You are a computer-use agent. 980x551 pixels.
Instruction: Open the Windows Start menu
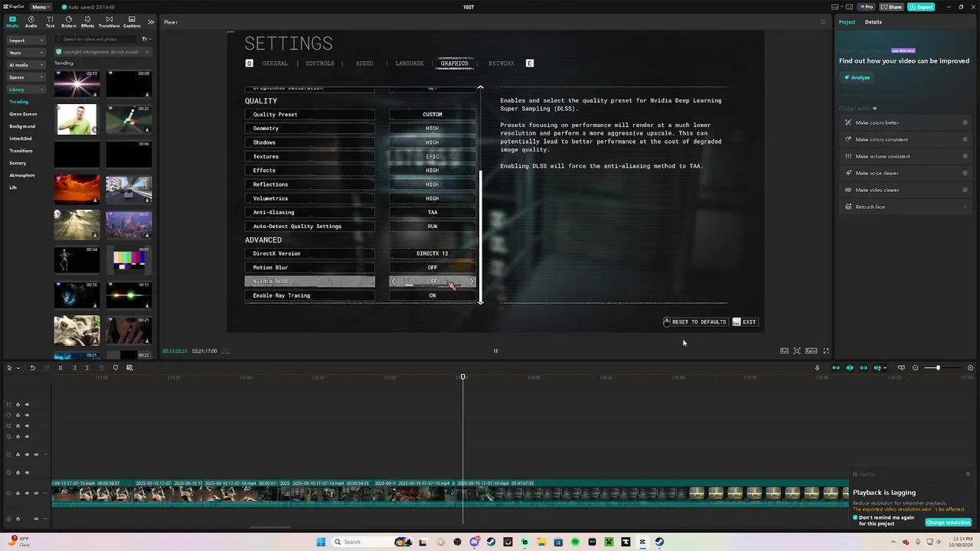click(x=321, y=542)
